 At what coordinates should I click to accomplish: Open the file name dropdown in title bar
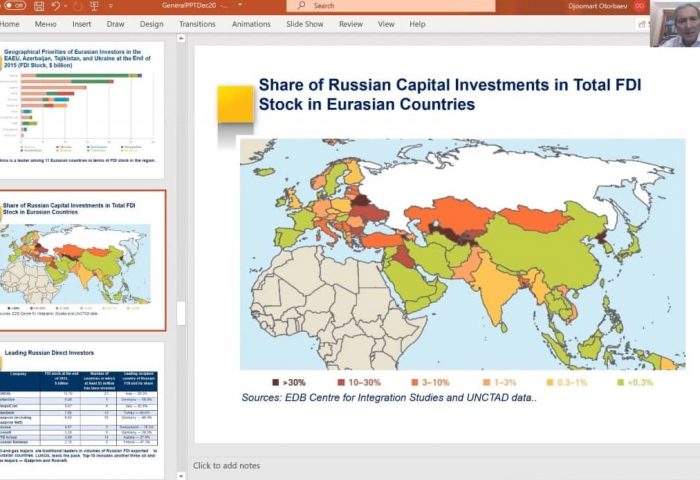pyautogui.click(x=240, y=6)
